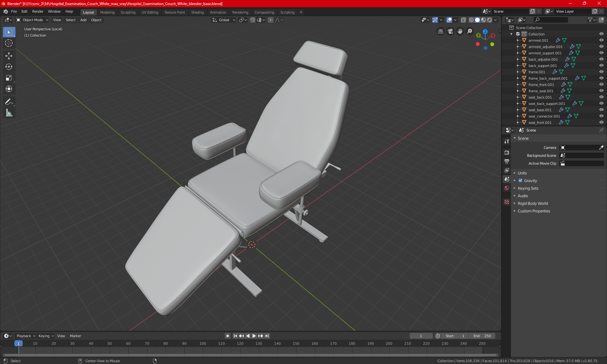Open the Object Mode dropdown

pyautogui.click(x=32, y=20)
